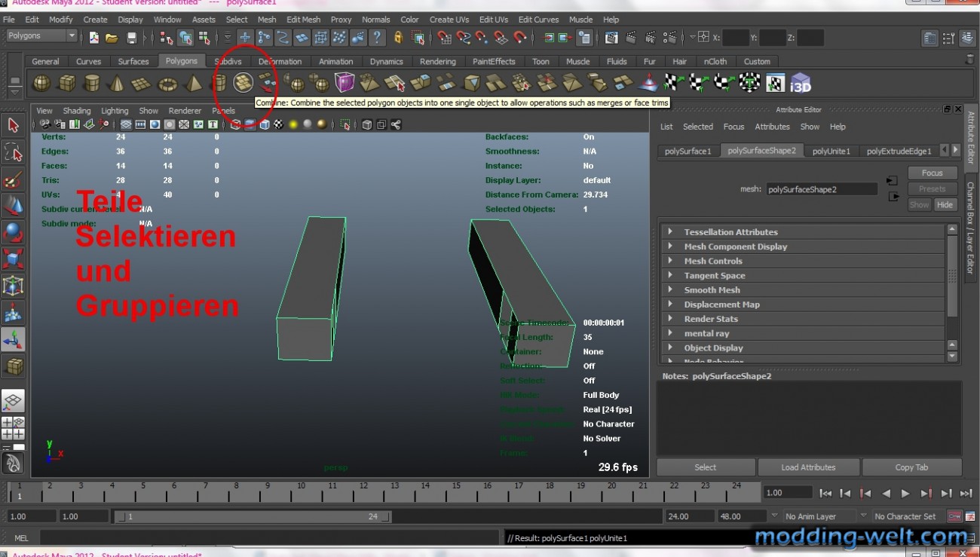
Task: Expand Mesh Component Display section
Action: coord(802,246)
